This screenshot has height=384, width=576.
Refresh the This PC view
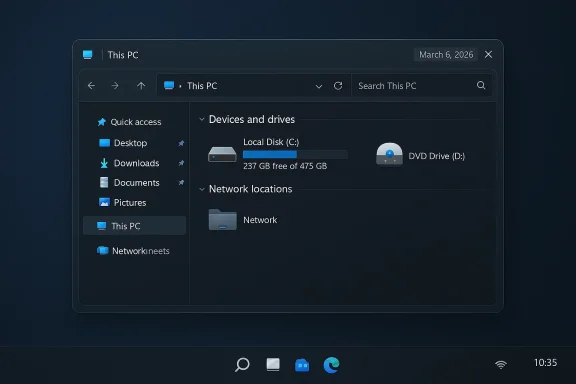[x=338, y=86]
